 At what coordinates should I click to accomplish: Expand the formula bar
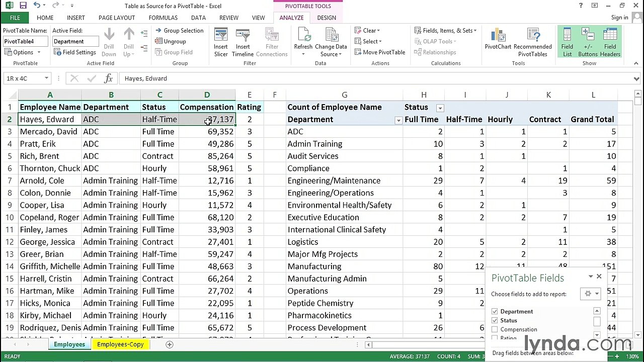[636, 78]
